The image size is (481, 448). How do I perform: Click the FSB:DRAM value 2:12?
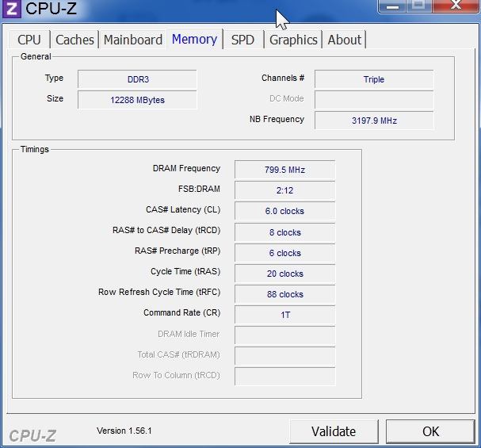click(x=285, y=190)
